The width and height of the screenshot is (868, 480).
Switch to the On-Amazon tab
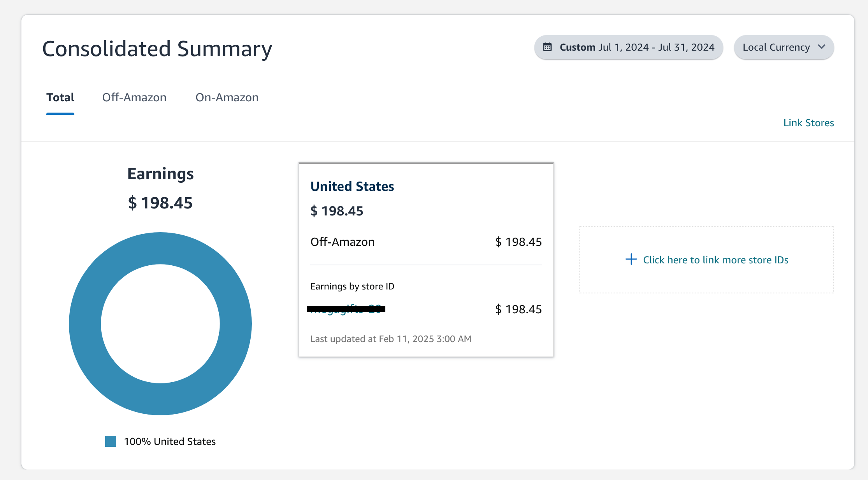point(227,97)
